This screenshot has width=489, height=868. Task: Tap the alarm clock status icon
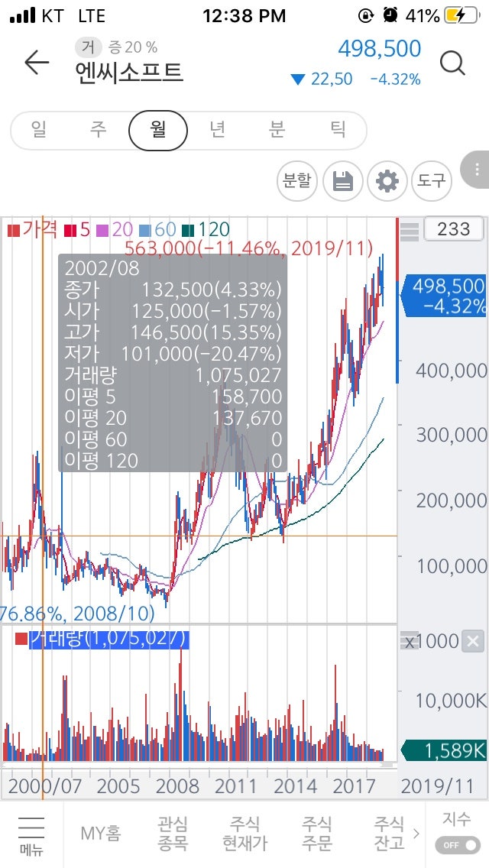coord(390,15)
